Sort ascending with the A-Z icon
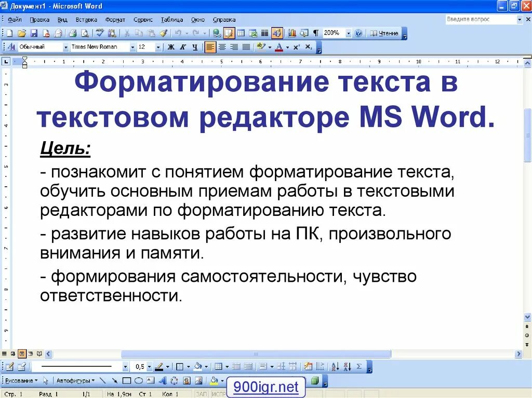532x398 pixels. point(335,366)
